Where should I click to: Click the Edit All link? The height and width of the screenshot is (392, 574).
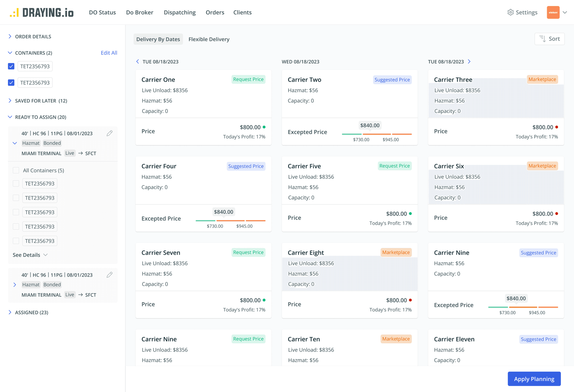tap(109, 53)
